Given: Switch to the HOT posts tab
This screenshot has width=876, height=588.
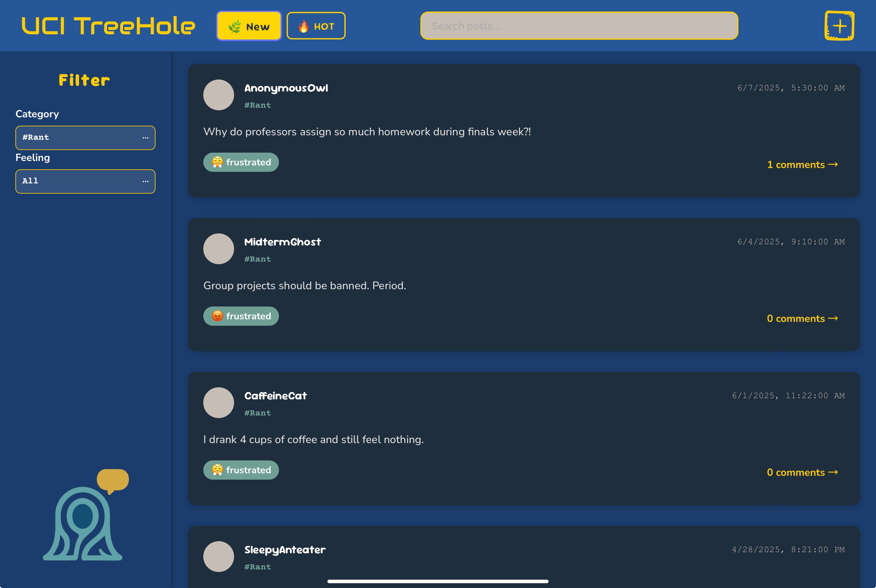Looking at the screenshot, I should point(316,26).
